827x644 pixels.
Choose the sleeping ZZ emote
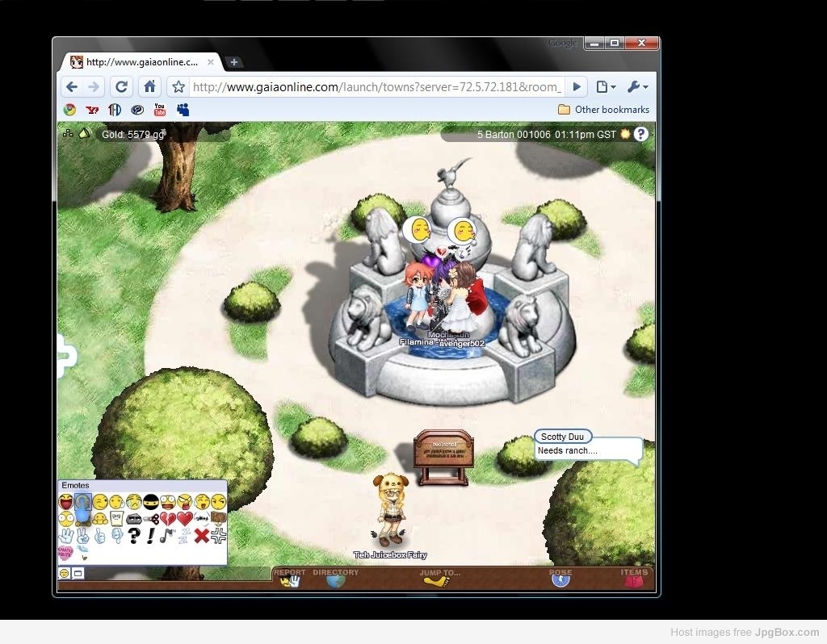pyautogui.click(x=184, y=536)
